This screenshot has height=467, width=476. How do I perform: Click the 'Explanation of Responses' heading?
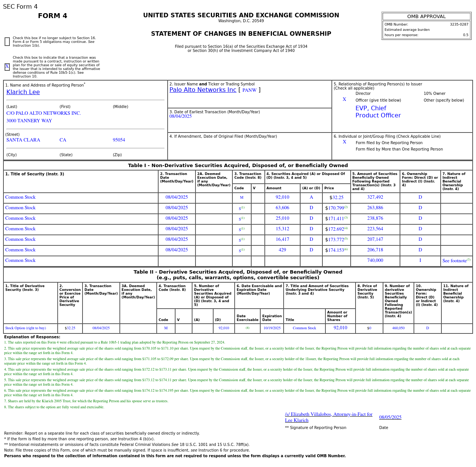32,337
